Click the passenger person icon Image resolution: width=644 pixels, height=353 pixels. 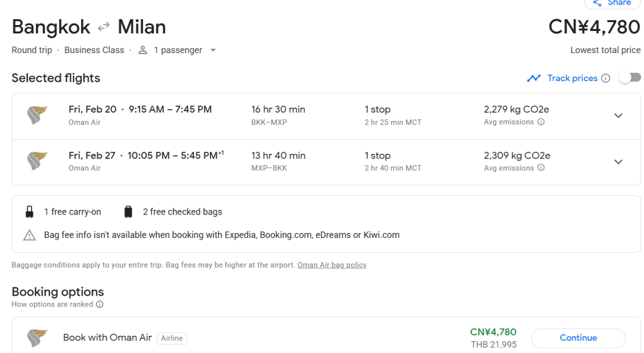point(143,50)
